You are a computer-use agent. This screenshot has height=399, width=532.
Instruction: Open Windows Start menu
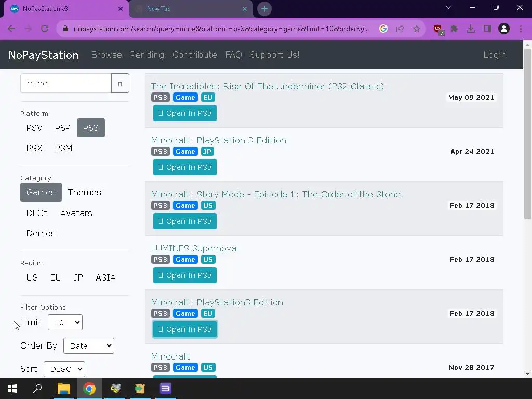click(12, 389)
